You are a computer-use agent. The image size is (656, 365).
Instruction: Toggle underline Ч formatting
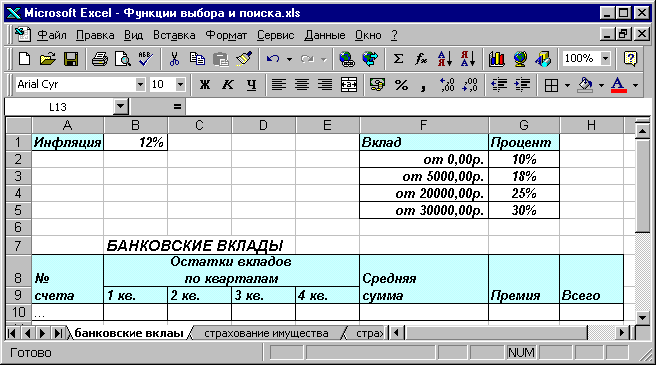point(251,85)
